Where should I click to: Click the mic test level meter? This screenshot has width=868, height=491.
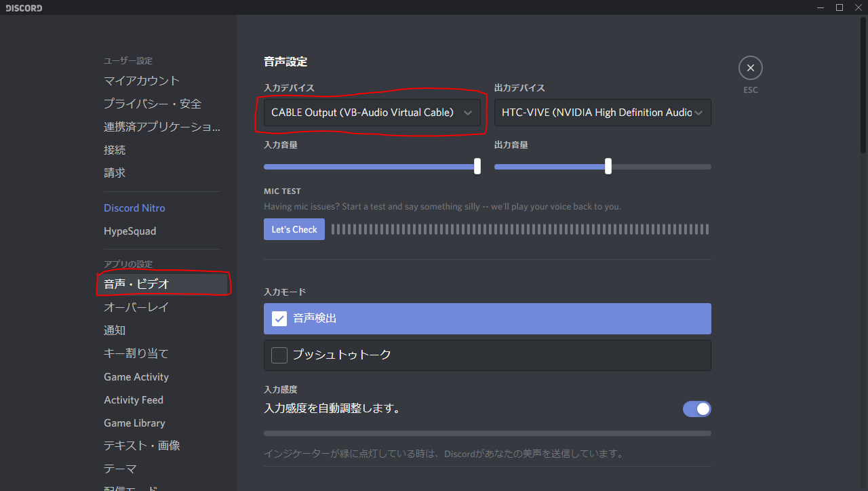click(520, 229)
